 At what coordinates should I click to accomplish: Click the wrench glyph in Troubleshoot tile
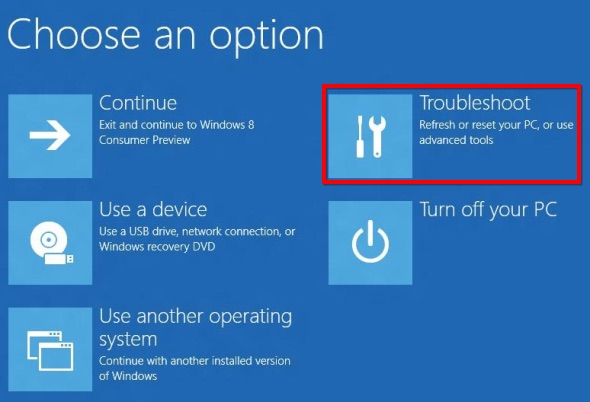tap(377, 136)
